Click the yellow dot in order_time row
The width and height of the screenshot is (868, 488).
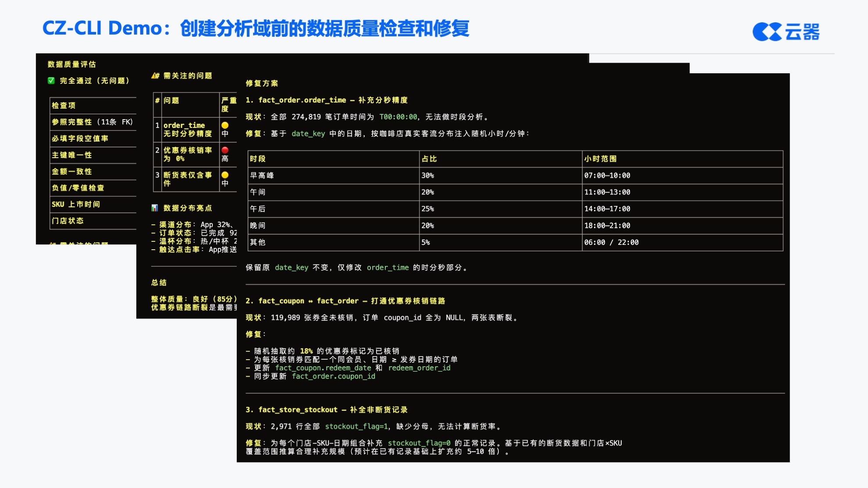point(225,125)
